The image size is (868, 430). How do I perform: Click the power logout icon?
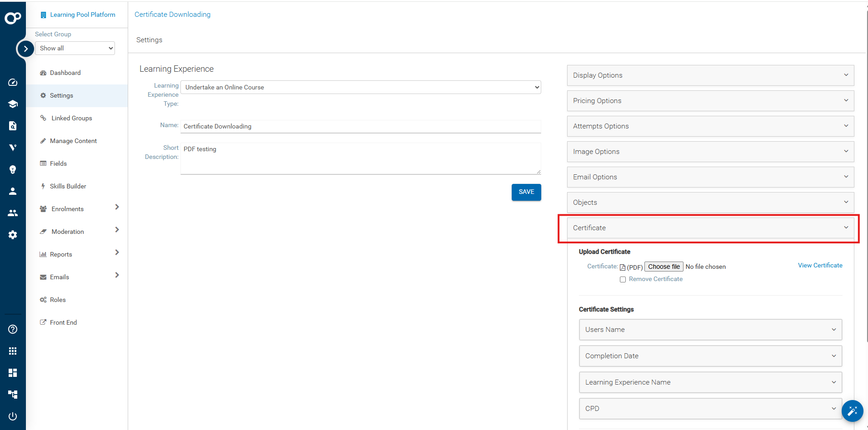pos(13,416)
